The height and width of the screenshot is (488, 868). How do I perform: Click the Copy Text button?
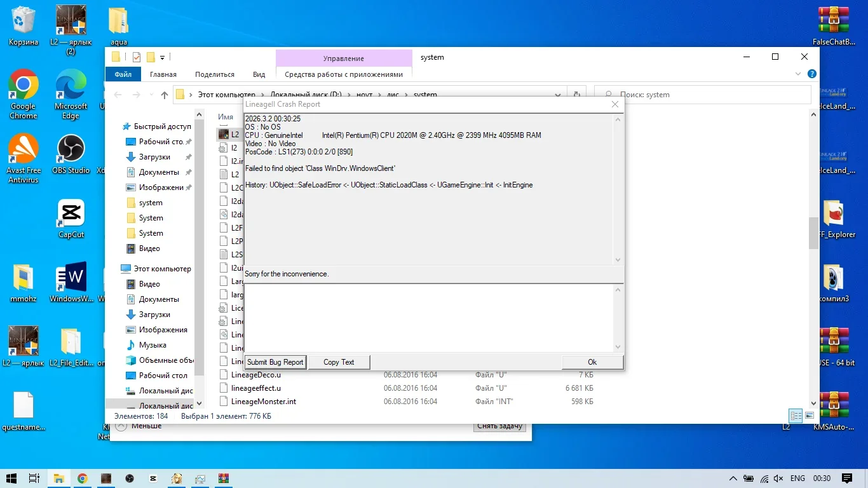pos(339,362)
